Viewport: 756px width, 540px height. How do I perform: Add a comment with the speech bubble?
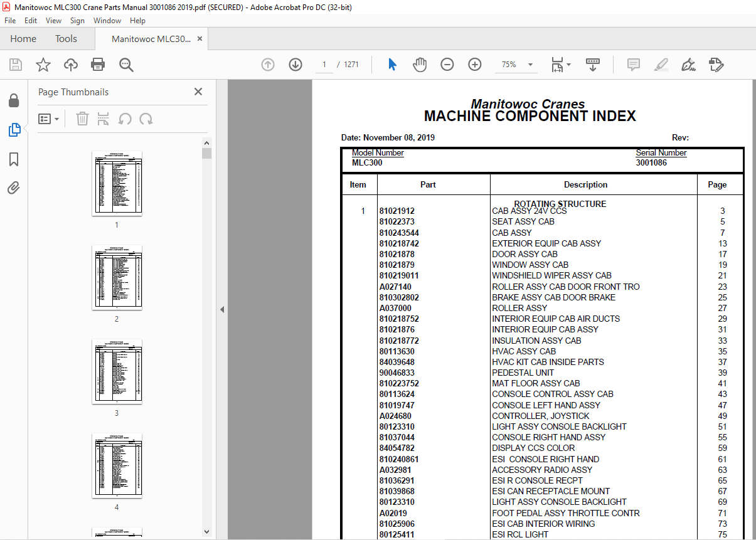point(634,65)
